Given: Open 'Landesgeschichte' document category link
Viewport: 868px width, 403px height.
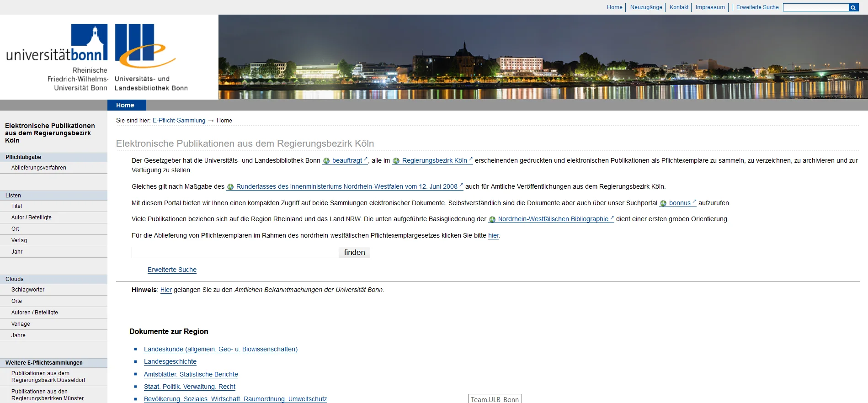Looking at the screenshot, I should [170, 362].
